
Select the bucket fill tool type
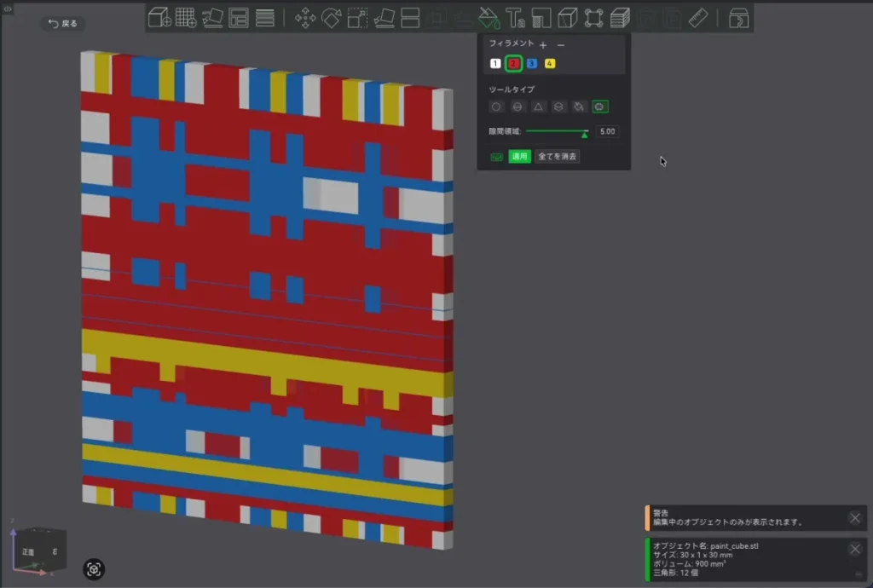[x=579, y=107]
